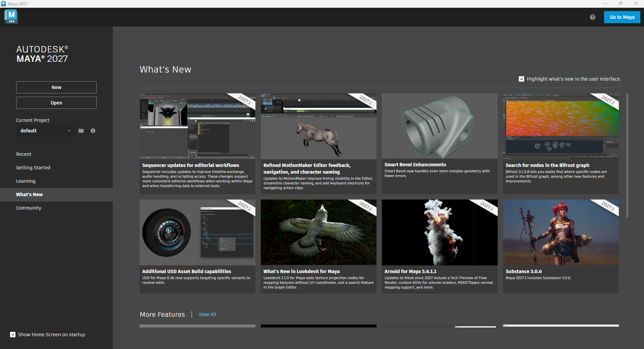Image resolution: width=644 pixels, height=349 pixels.
Task: Open the MotionMaker Editor horse thumbnail
Action: click(318, 126)
